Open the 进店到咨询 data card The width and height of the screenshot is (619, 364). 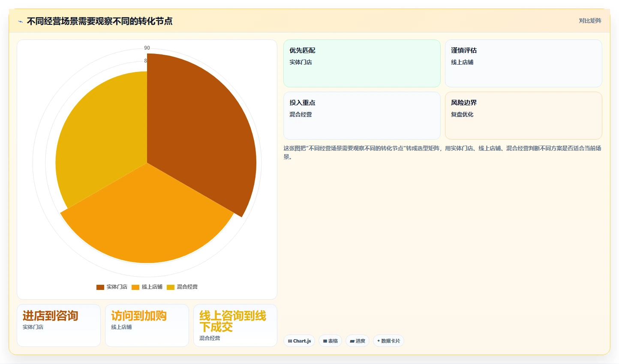click(59, 325)
